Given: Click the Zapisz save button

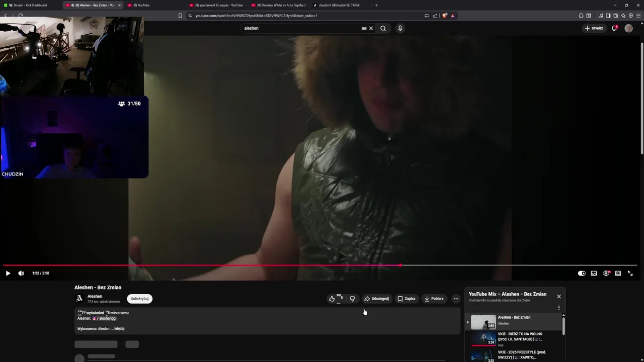Looking at the screenshot, I should (407, 299).
